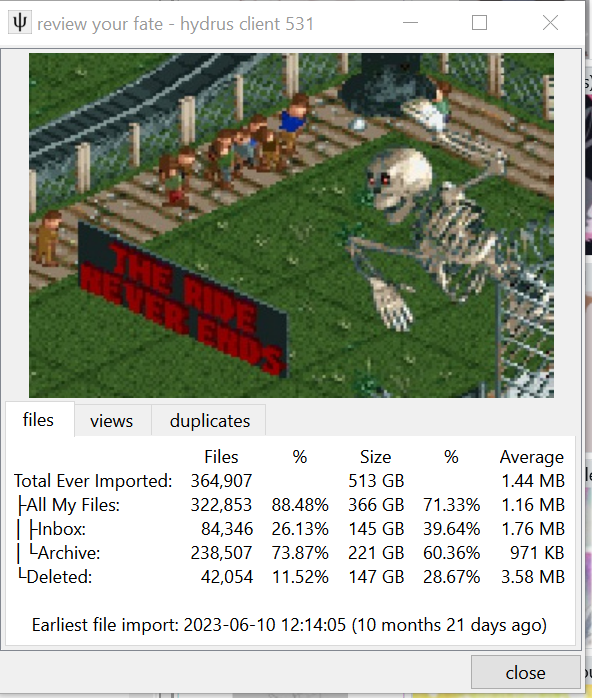Click the ride never ends image
This screenshot has height=698, width=592.
pos(292,225)
